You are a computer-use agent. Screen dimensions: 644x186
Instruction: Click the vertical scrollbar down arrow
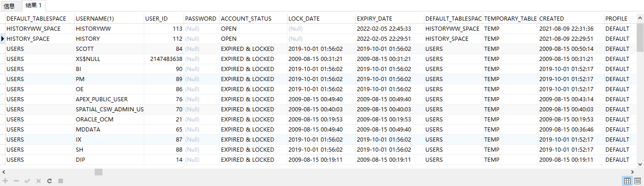point(640,164)
